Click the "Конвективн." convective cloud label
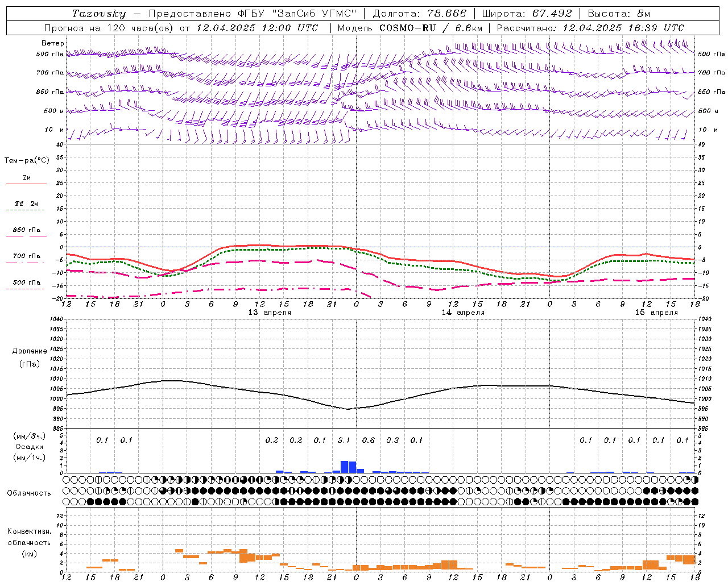Image resolution: width=728 pixels, height=582 pixels. (x=29, y=531)
